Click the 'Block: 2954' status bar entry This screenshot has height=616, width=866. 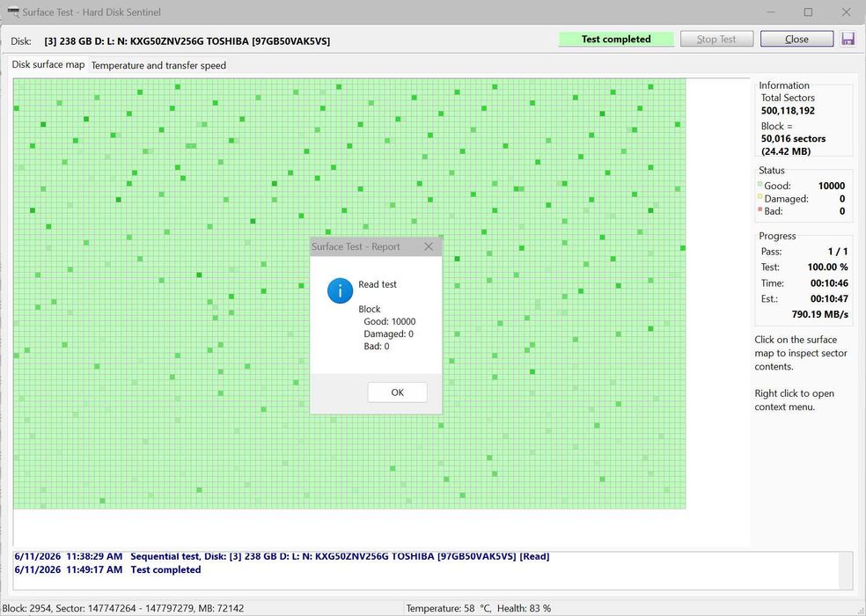(26, 608)
